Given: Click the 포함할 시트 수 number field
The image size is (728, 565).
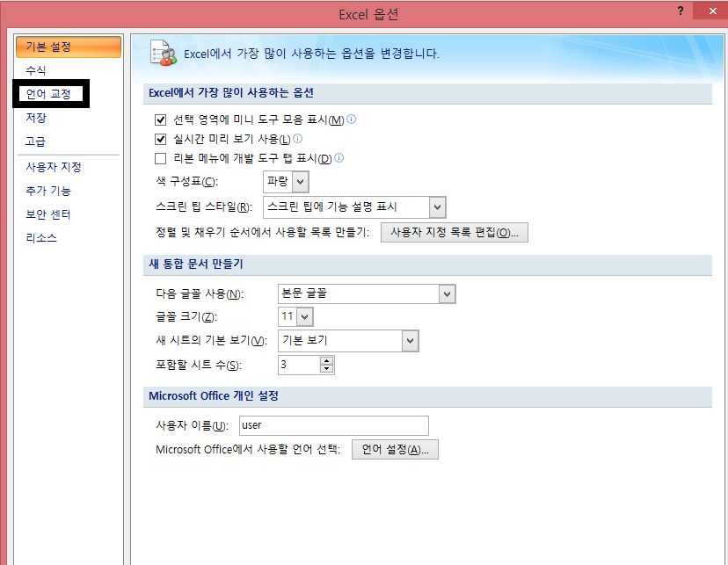Looking at the screenshot, I should [x=299, y=365].
